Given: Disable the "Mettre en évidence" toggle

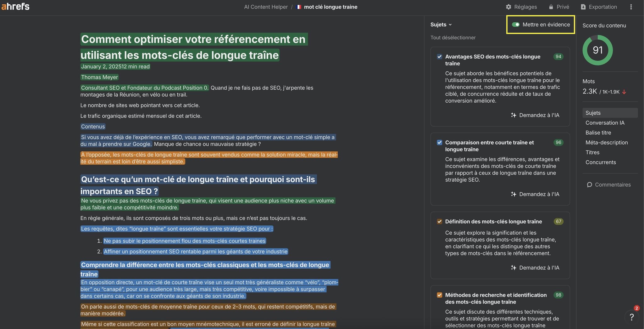Looking at the screenshot, I should [516, 24].
